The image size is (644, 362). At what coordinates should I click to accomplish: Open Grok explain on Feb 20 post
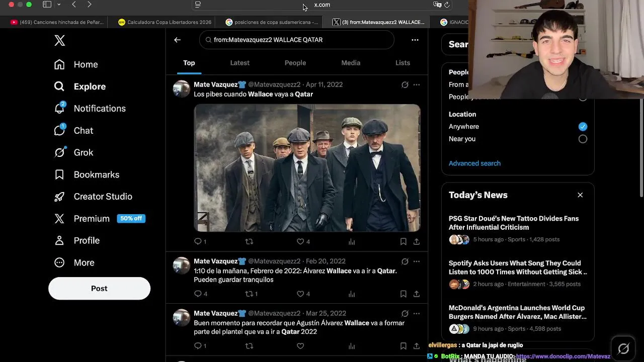coord(405,261)
